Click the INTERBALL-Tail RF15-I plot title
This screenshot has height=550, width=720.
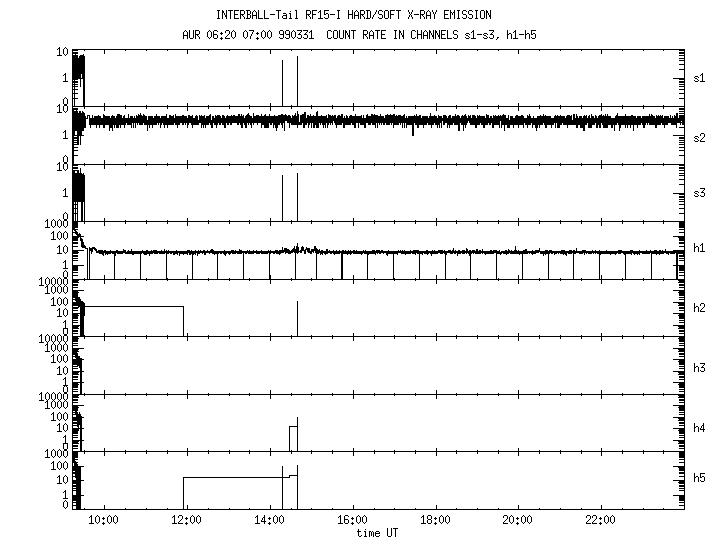(353, 15)
